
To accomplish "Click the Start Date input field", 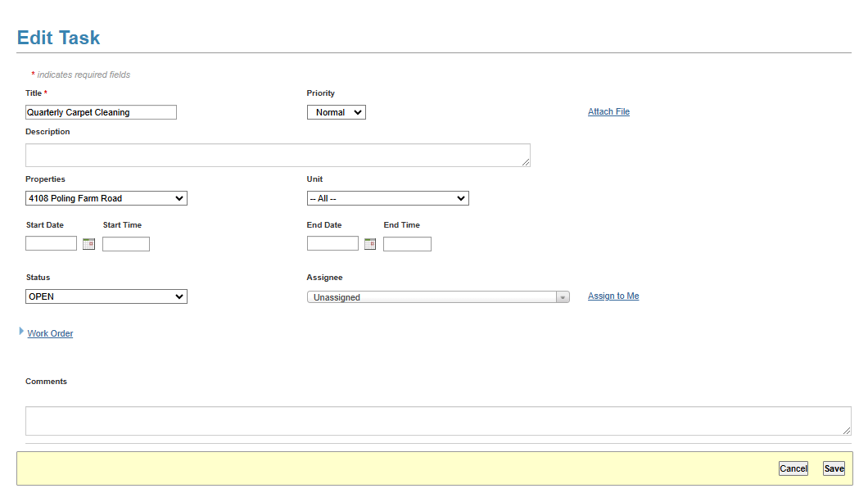I will 51,244.
